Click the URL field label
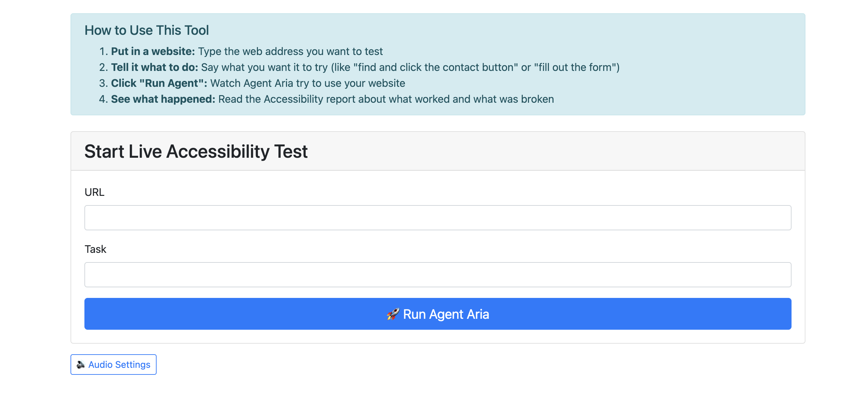868x396 pixels. (x=94, y=192)
